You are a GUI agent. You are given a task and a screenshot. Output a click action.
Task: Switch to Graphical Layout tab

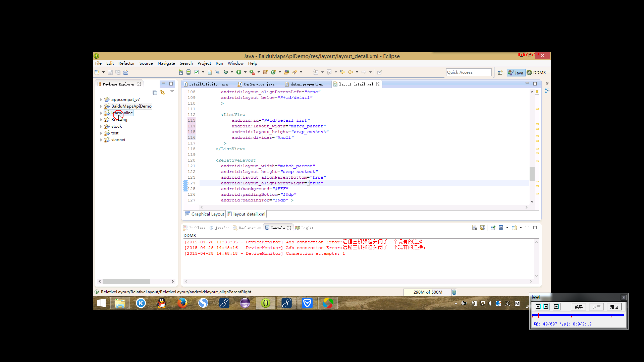point(205,214)
